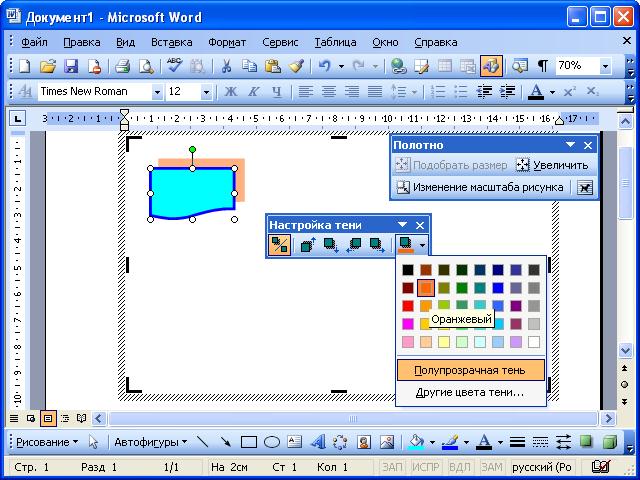The width and height of the screenshot is (640, 480).
Task: Open the Автофигуры menu
Action: coord(151,442)
